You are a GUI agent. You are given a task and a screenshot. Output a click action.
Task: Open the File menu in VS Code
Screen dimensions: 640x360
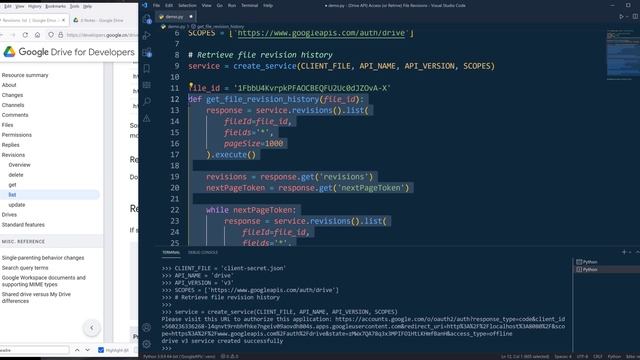156,6
